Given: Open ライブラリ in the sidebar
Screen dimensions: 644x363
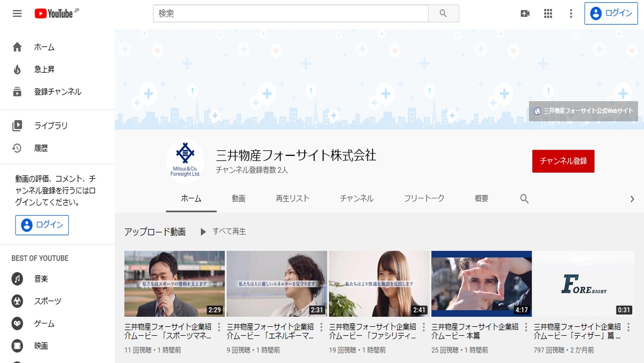Looking at the screenshot, I should tap(51, 126).
